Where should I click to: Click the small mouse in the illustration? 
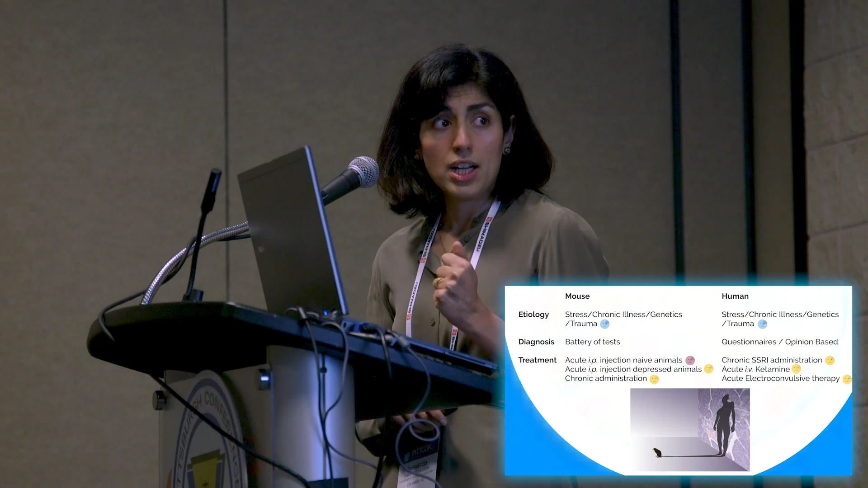pyautogui.click(x=657, y=452)
